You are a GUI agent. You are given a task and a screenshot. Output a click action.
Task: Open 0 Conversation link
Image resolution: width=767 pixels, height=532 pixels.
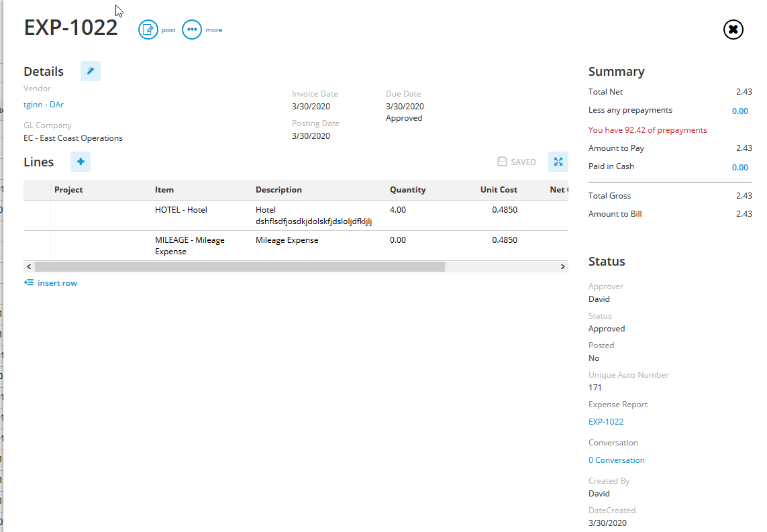click(x=616, y=460)
